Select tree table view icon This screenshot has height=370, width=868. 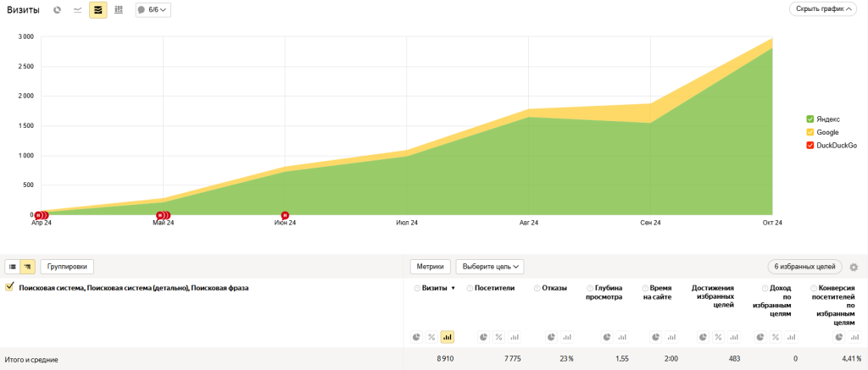(28, 267)
